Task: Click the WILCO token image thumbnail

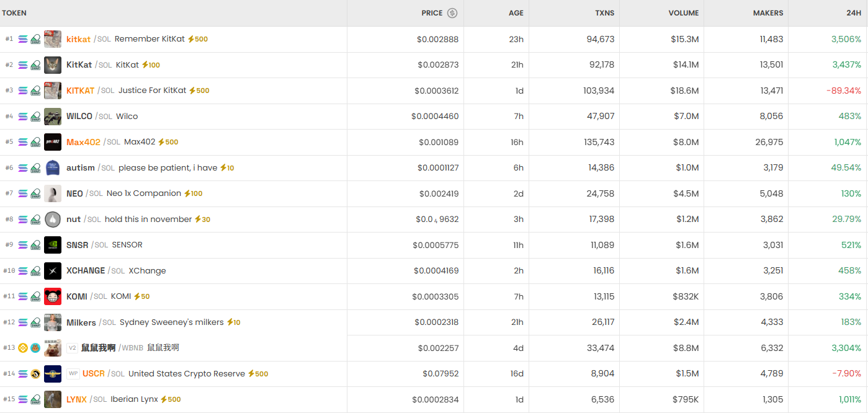Action: 53,117
